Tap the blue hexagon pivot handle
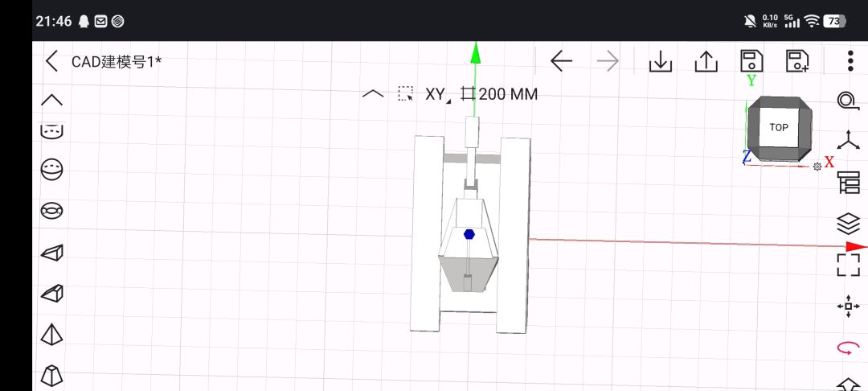 point(469,233)
